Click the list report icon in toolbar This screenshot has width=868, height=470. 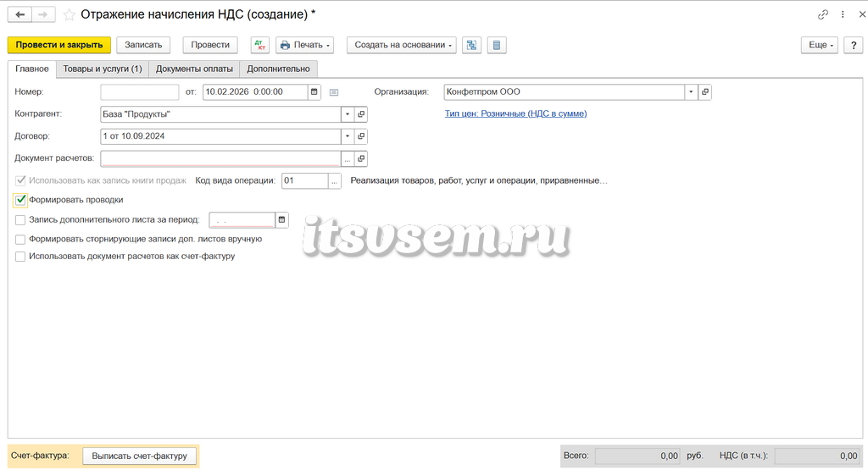[497, 45]
